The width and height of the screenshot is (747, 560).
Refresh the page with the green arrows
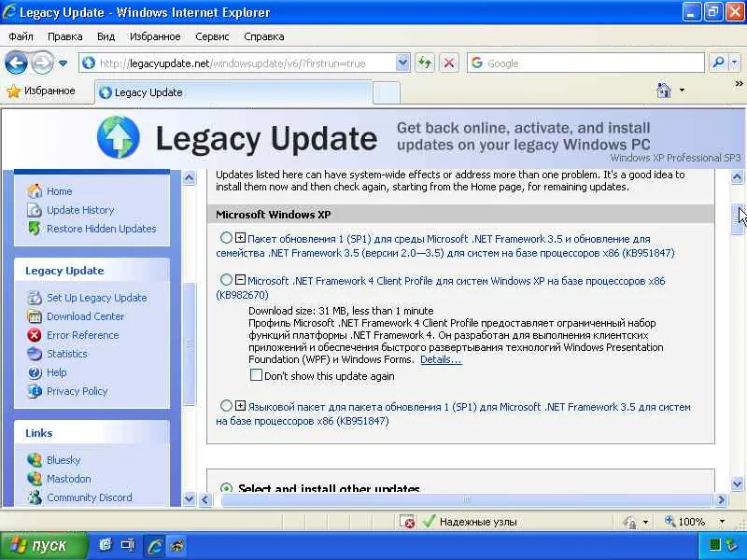[425, 63]
